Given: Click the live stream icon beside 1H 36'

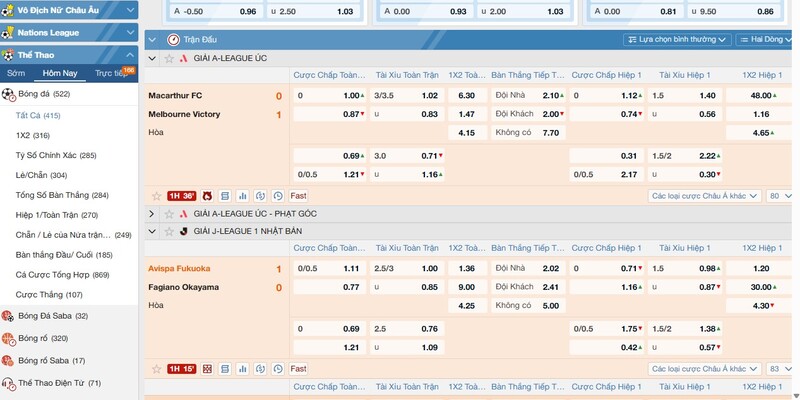Looking at the screenshot, I should tap(207, 196).
